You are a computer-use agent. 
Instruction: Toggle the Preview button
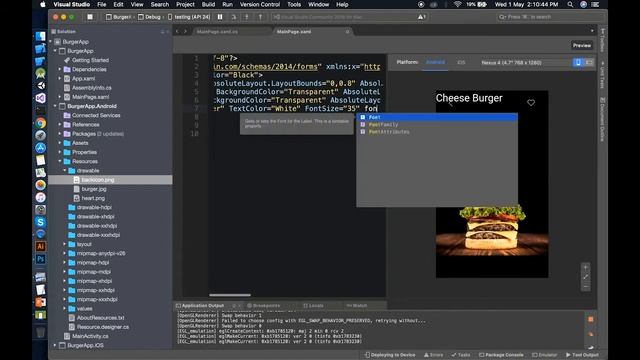(x=582, y=45)
